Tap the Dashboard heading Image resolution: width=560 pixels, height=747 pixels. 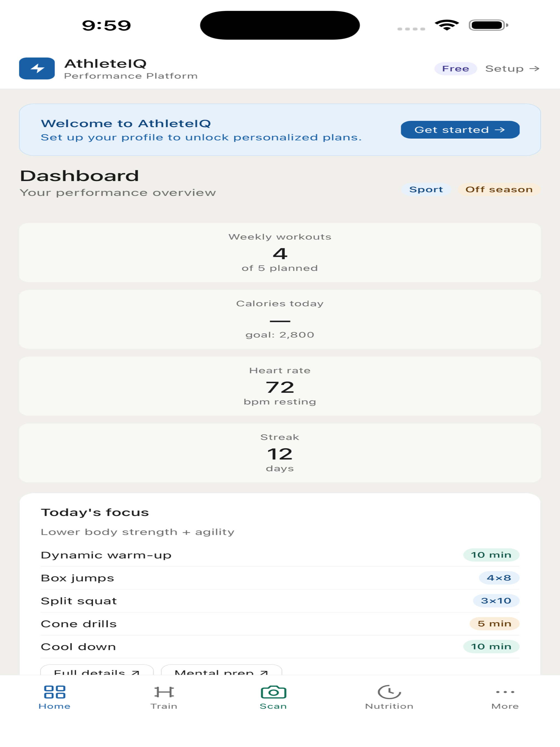coord(79,176)
